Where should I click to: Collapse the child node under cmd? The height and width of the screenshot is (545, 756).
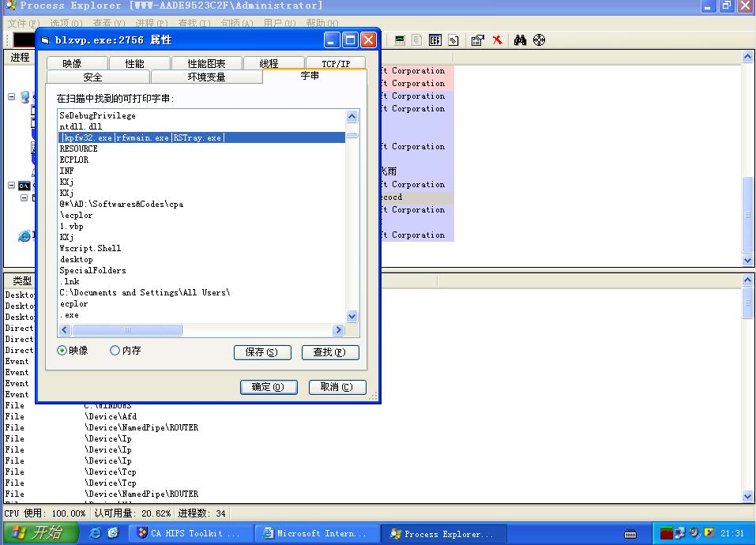(24, 198)
